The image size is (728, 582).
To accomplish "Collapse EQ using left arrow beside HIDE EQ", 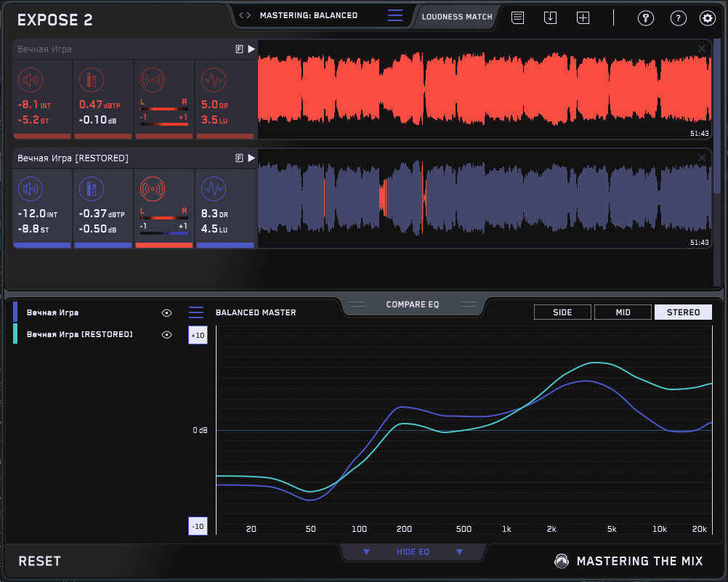I will 366,551.
